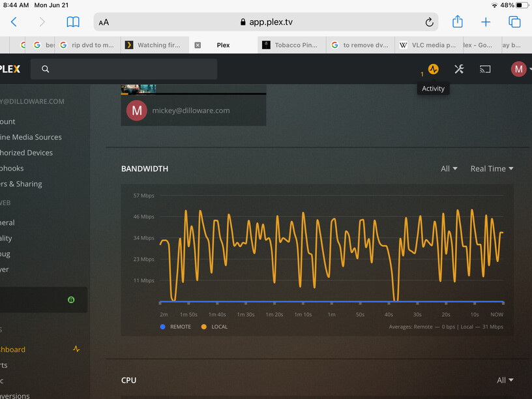Open Authorized Devices settings
The height and width of the screenshot is (399, 532).
[x=27, y=153]
